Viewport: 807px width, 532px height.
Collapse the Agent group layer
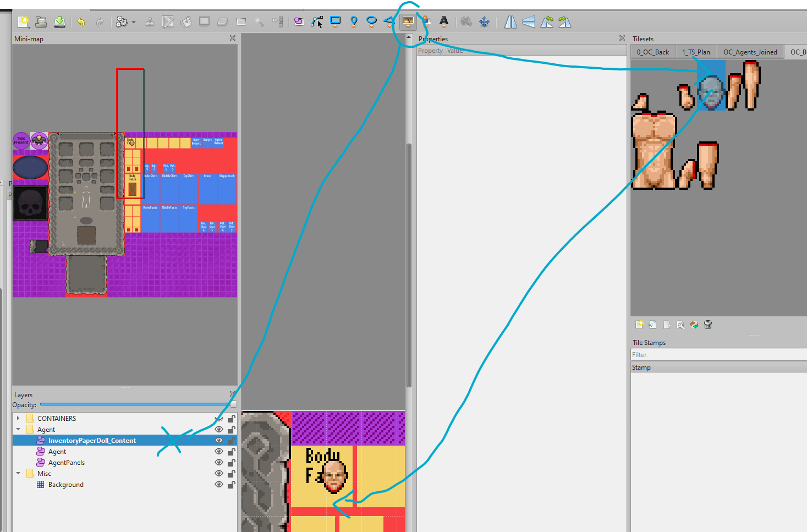click(x=18, y=430)
